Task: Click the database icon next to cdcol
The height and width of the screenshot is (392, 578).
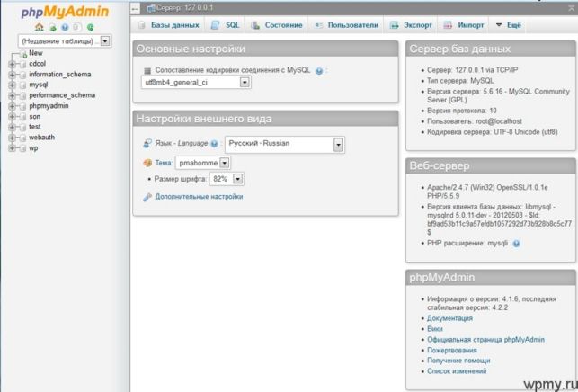Action: point(22,64)
